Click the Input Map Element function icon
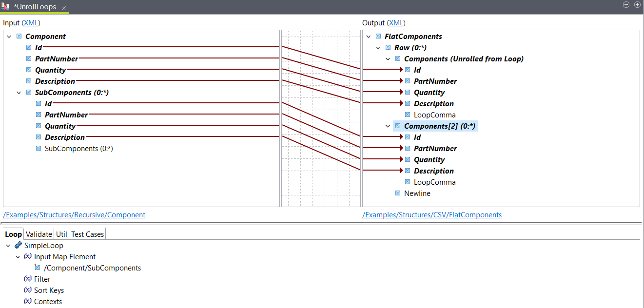The height and width of the screenshot is (308, 644). (28, 256)
